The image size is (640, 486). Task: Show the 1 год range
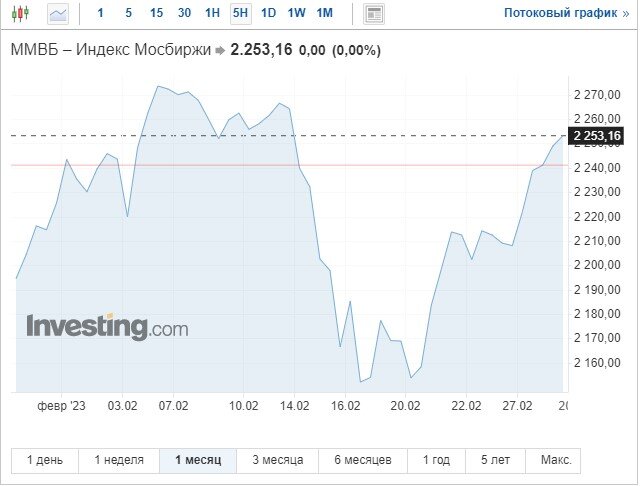(436, 460)
